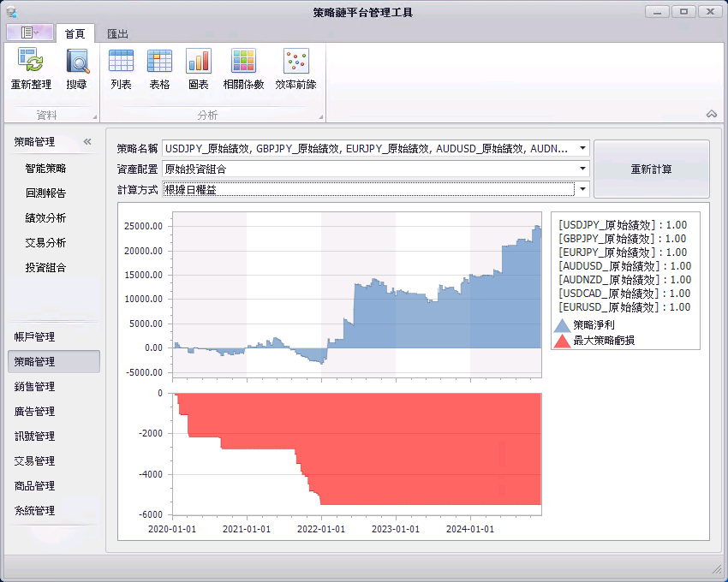The height and width of the screenshot is (582, 728).
Task: Click the window resize grip
Action: [718, 569]
